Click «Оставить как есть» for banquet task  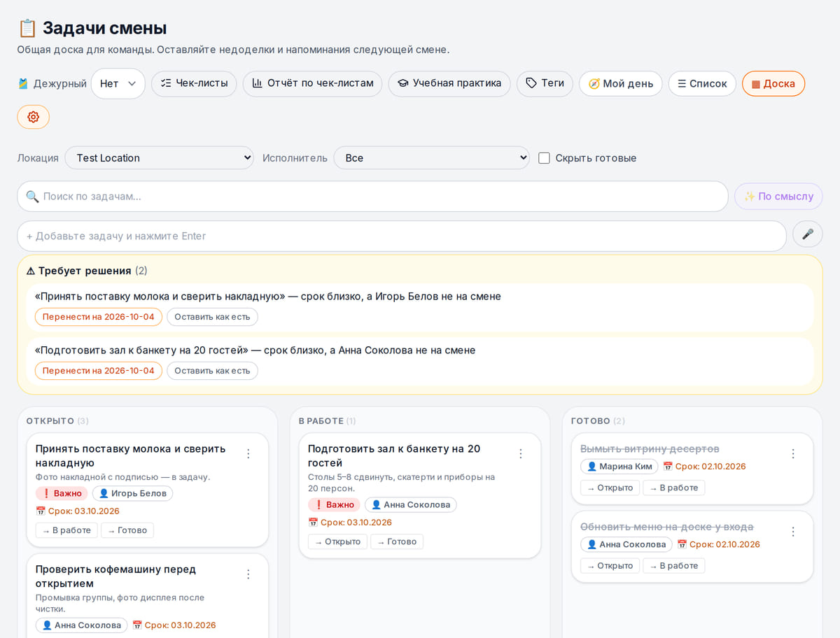(x=212, y=371)
